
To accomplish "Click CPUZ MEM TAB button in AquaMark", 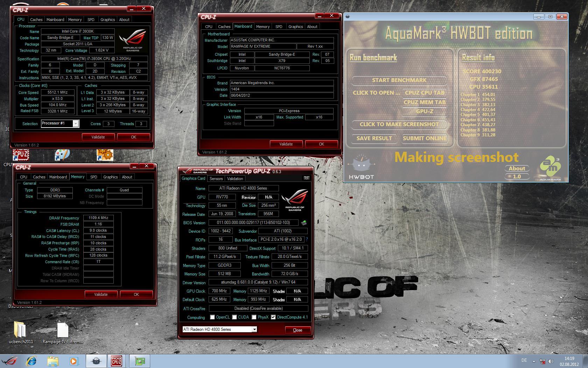I will click(425, 102).
